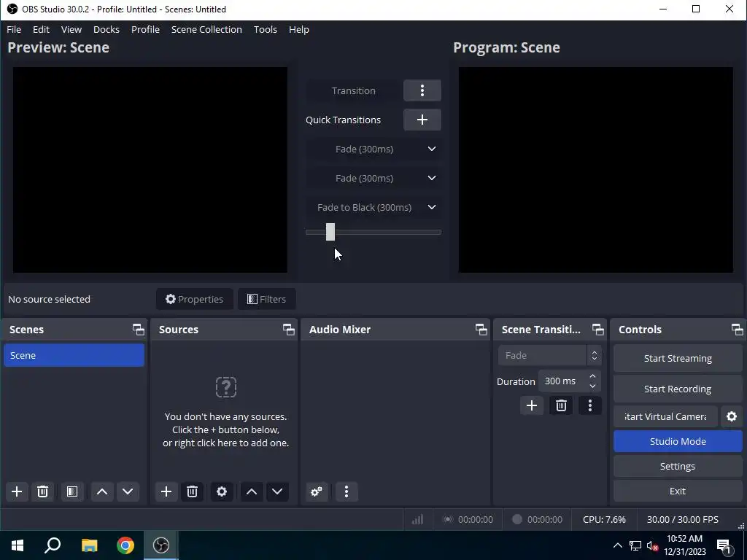Click the Properties gear button
747x560 pixels.
click(194, 299)
